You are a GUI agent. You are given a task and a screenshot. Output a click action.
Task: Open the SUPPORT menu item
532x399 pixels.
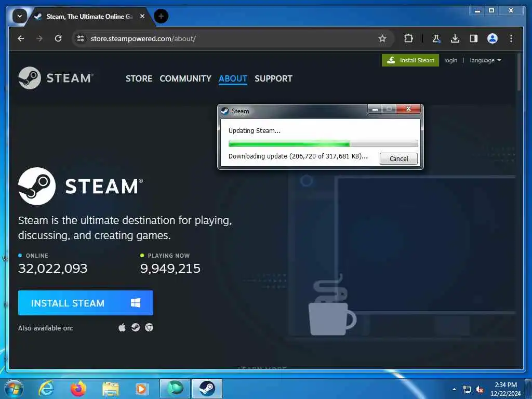pyautogui.click(x=273, y=79)
